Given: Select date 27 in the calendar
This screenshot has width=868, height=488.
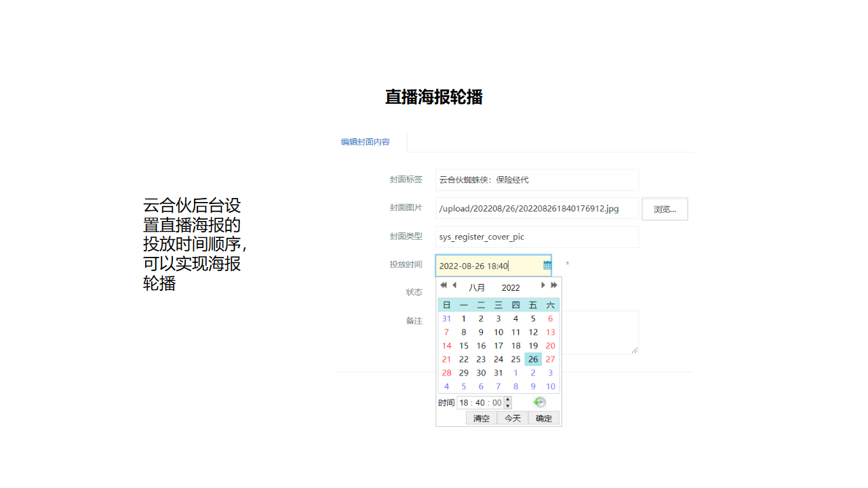Looking at the screenshot, I should click(551, 359).
